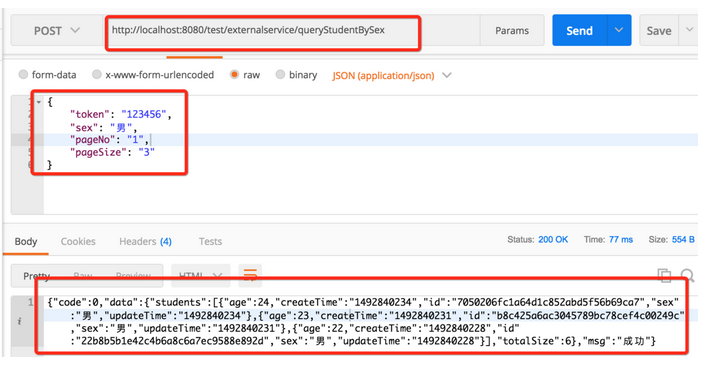
Task: Click the 77 ms time value
Action: point(621,240)
